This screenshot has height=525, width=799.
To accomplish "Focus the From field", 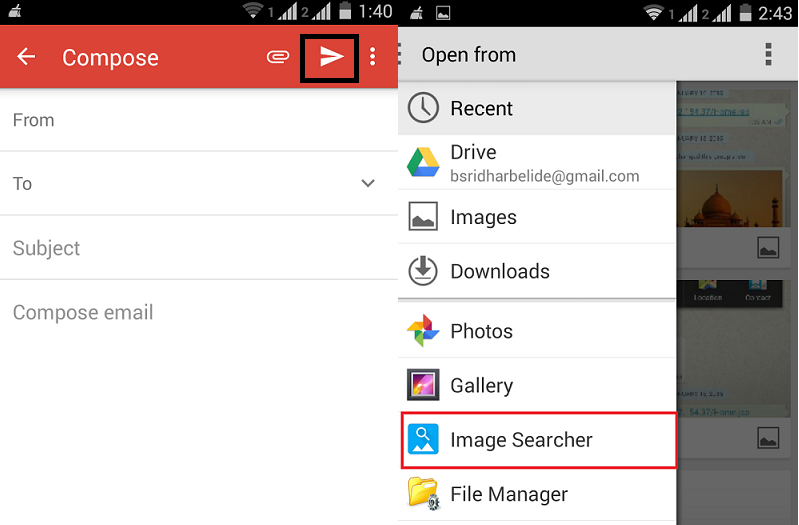I will click(x=199, y=120).
